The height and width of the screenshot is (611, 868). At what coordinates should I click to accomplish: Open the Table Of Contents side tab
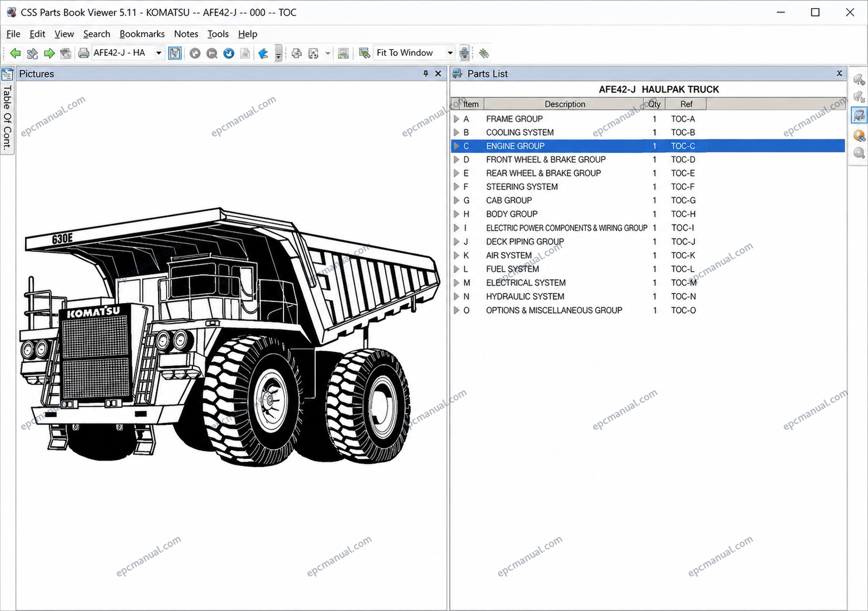coord(7,117)
